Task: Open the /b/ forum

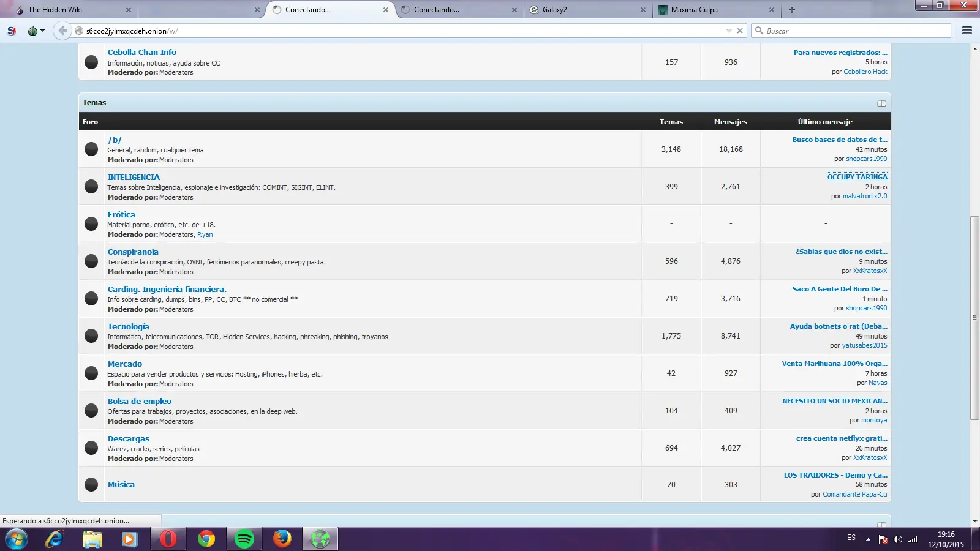Action: click(x=115, y=140)
